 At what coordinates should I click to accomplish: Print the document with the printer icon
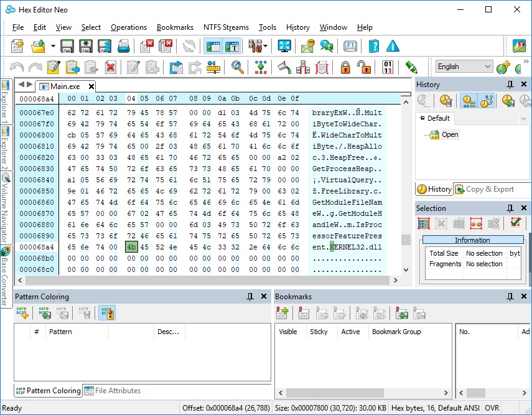click(123, 46)
